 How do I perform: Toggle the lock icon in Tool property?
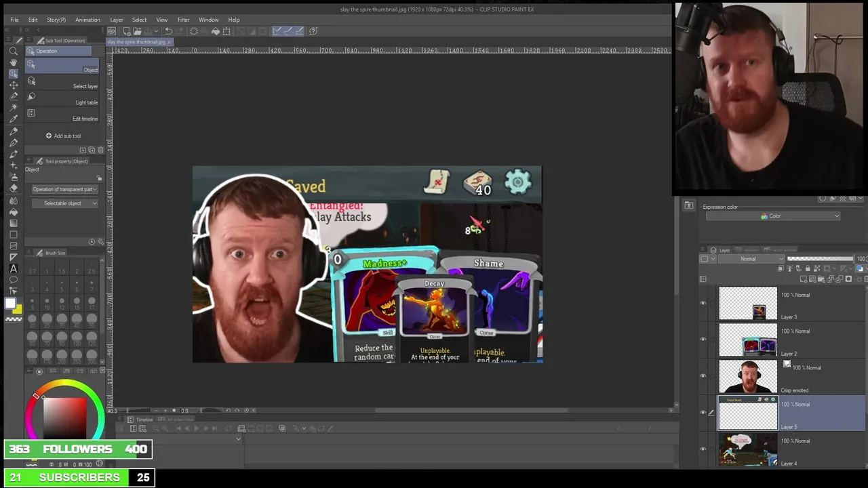click(99, 178)
